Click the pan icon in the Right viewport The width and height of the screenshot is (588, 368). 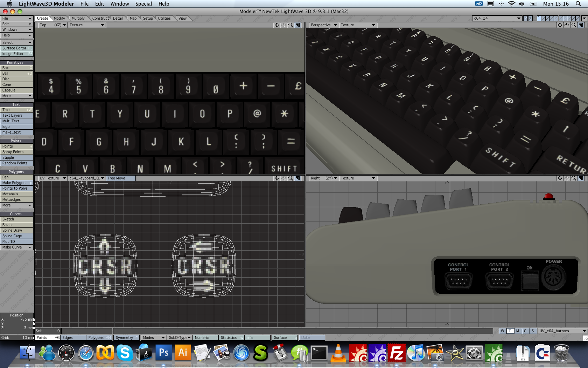coord(560,178)
